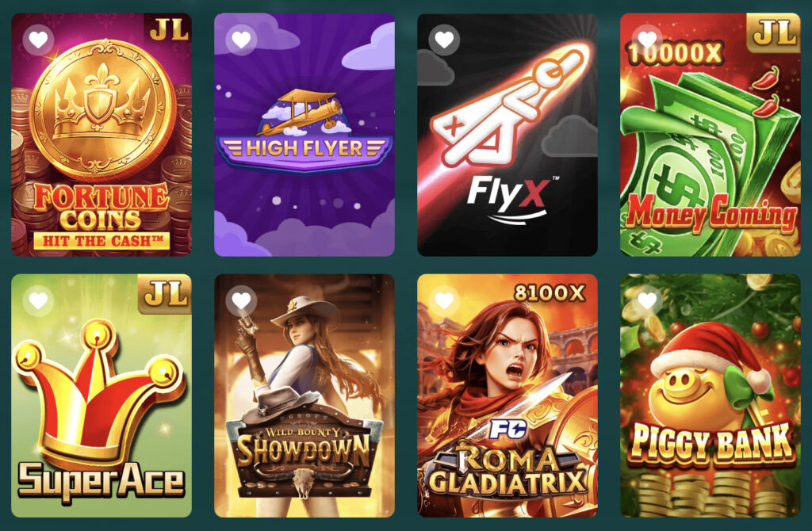Favorite Money Coming using the heart icon
The image size is (812, 531).
[x=647, y=40]
